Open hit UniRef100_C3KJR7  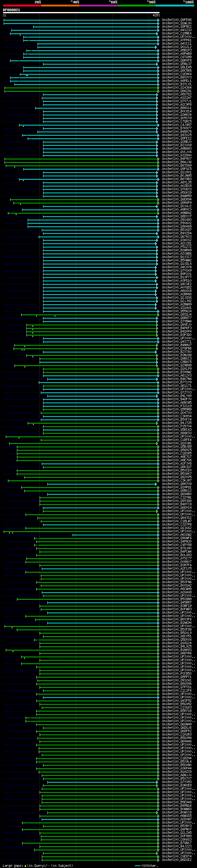tap(176, 481)
